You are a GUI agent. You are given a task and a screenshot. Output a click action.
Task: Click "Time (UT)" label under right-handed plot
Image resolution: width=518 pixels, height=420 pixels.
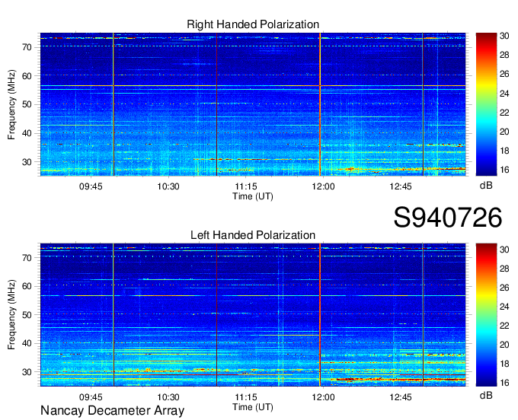click(x=253, y=196)
